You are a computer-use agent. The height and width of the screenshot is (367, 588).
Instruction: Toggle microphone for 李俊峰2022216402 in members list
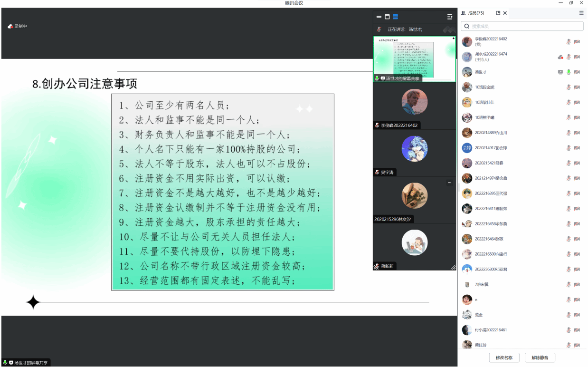pos(569,42)
